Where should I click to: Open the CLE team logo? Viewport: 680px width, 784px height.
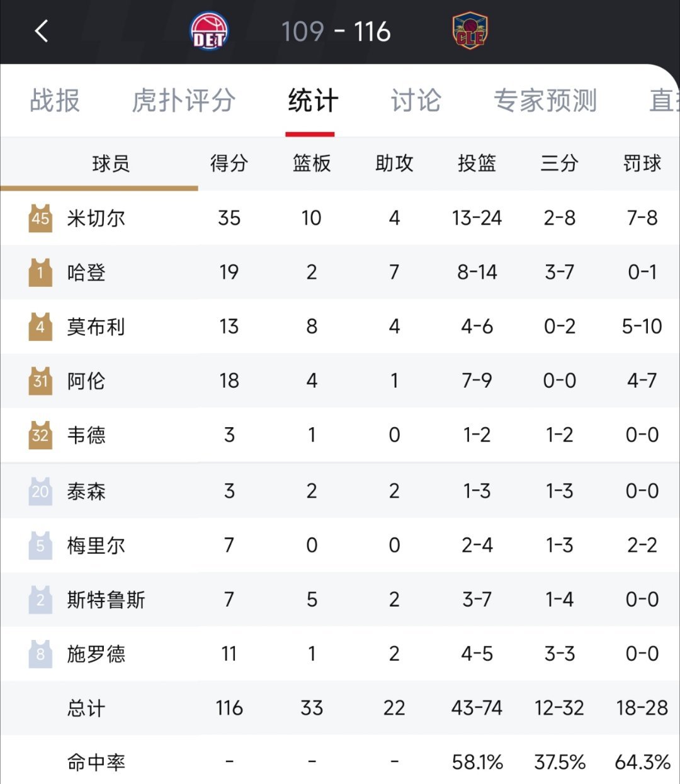(470, 31)
